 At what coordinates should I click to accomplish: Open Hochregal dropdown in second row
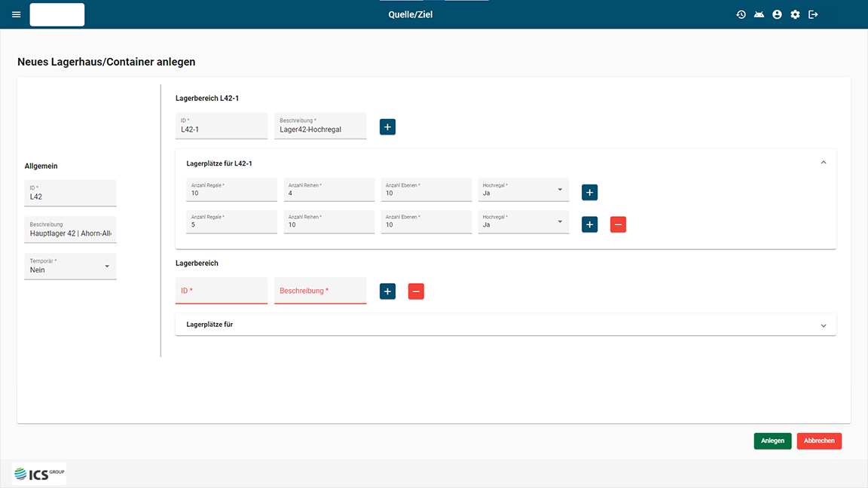(524, 221)
